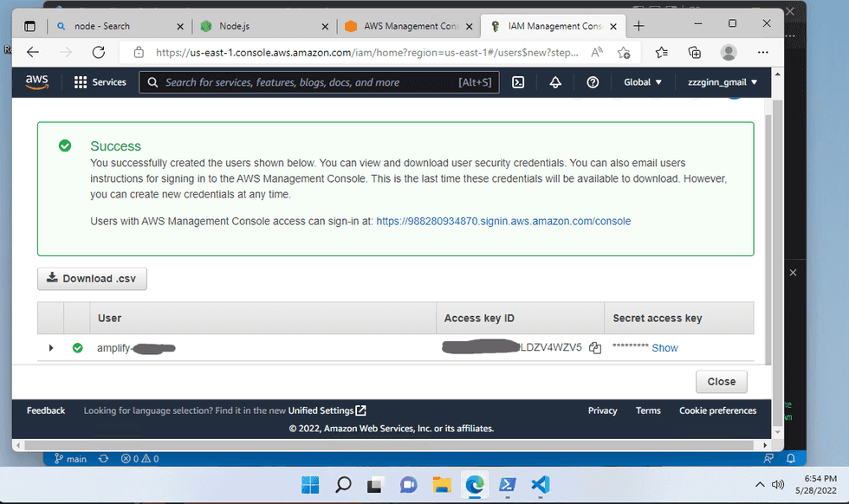The height and width of the screenshot is (504, 849).
Task: Open the clock showing 6:54 PM
Action: (816, 484)
